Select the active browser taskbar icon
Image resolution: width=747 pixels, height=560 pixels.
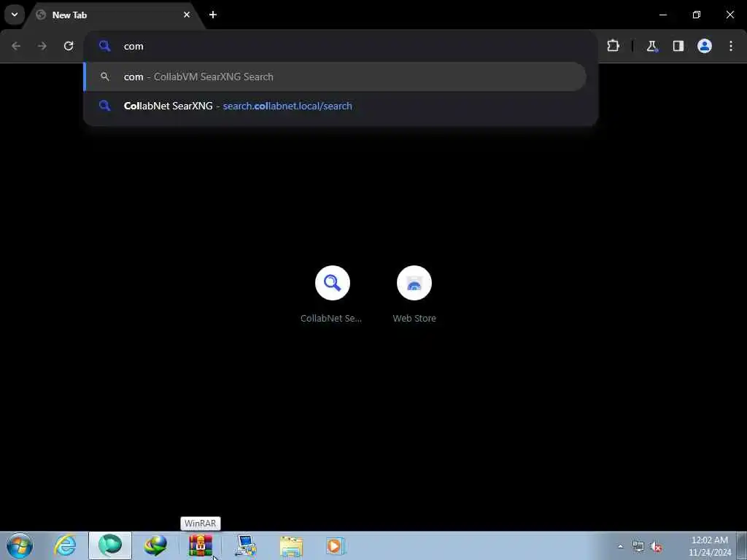tap(110, 545)
